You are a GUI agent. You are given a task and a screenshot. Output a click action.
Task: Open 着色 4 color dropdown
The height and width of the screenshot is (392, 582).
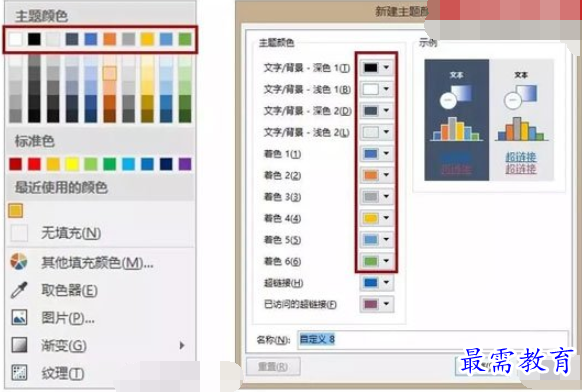coord(376,218)
